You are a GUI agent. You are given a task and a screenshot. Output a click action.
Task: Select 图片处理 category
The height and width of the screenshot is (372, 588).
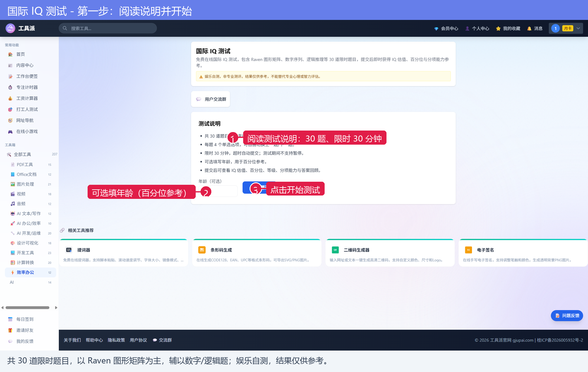pos(31,184)
